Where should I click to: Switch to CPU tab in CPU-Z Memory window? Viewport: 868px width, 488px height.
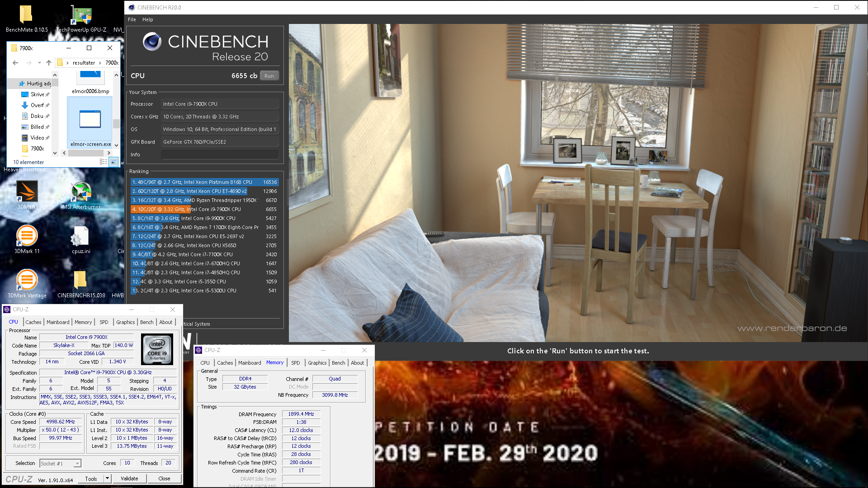point(205,363)
